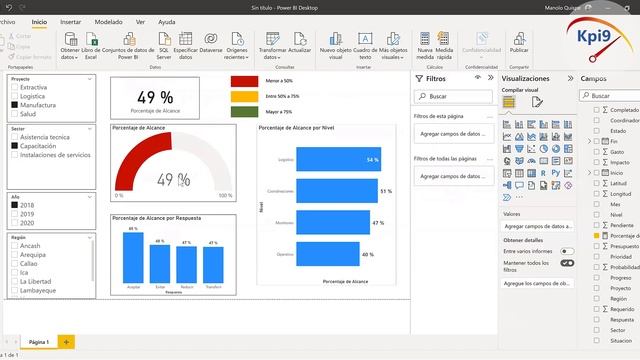Open the Inicio ribbon tab
Screen dimensions: 640x360
click(39, 22)
